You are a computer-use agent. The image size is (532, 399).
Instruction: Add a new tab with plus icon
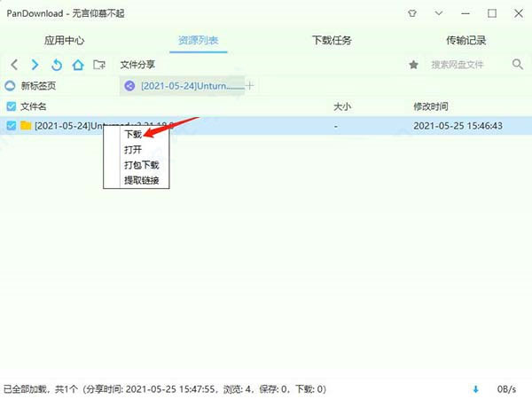point(249,85)
